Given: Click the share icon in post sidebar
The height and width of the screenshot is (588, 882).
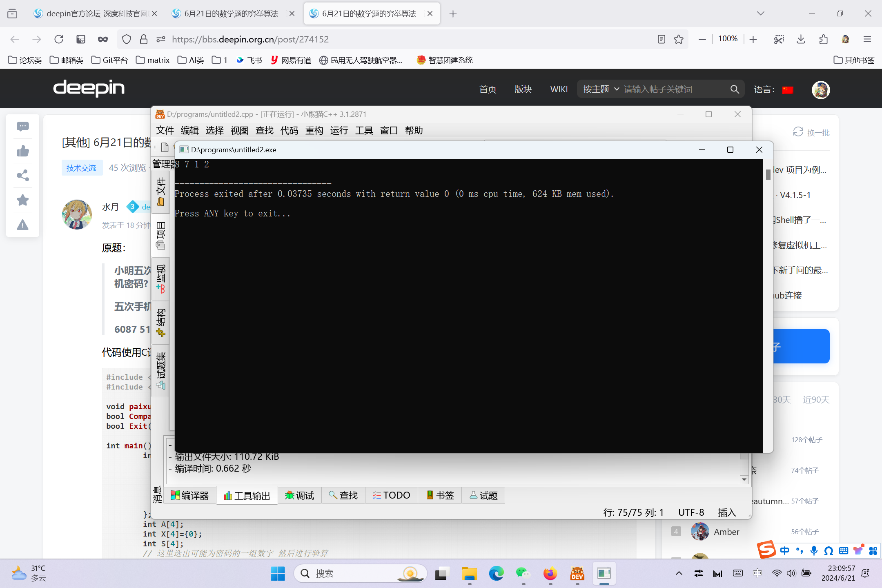Looking at the screenshot, I should pyautogui.click(x=23, y=176).
